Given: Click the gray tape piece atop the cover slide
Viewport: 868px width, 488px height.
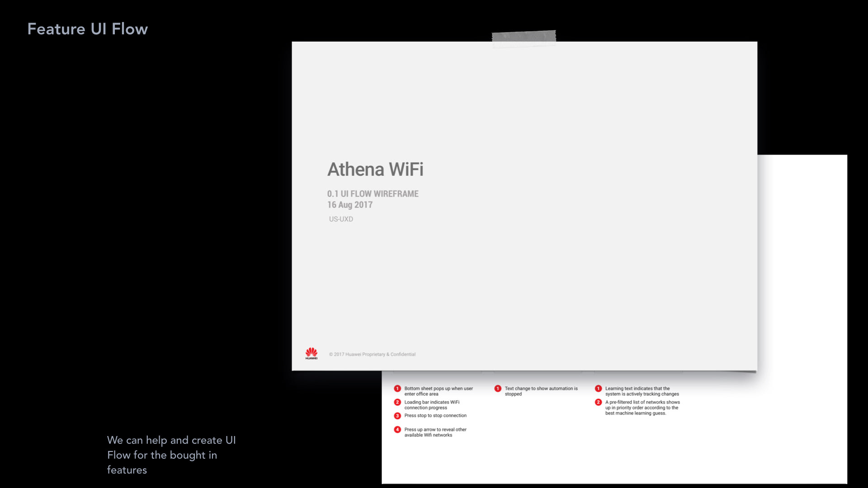Looking at the screenshot, I should pyautogui.click(x=524, y=39).
